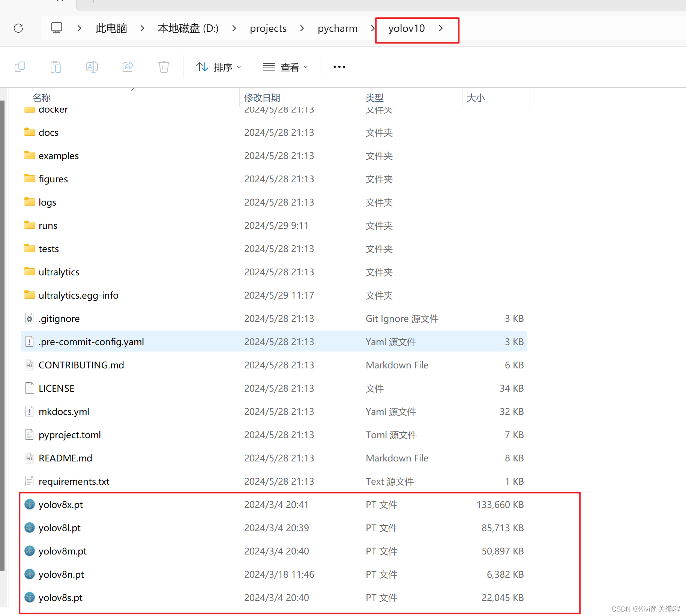
Task: Click the yolov10 breadcrumb
Action: [x=407, y=28]
